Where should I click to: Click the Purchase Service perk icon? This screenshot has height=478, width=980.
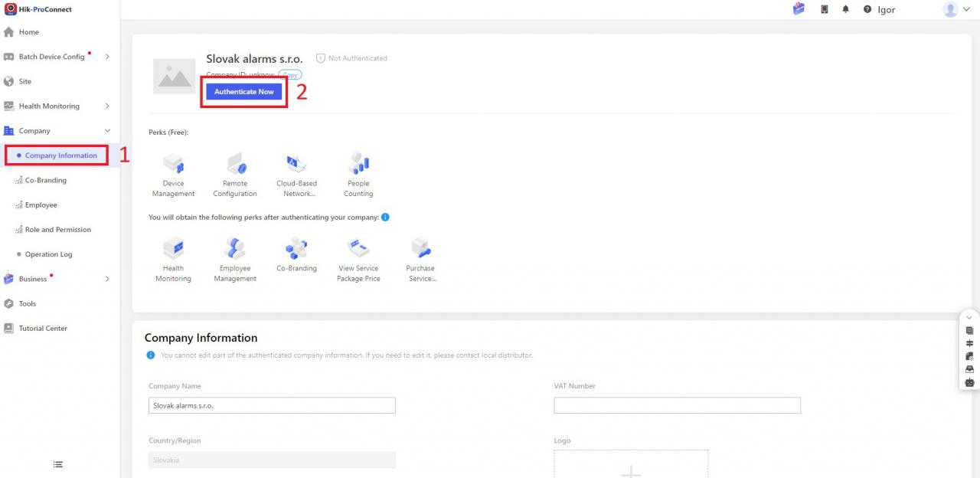pos(420,247)
